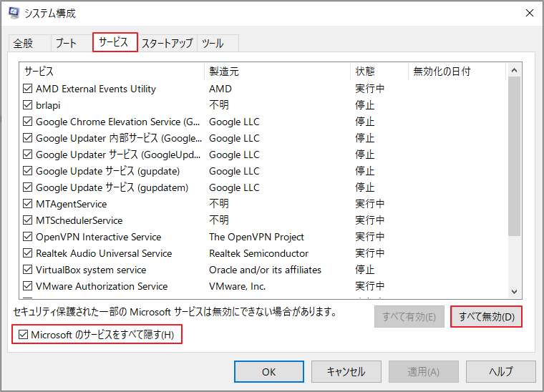This screenshot has height=392, width=544.
Task: Select the VMware, Inc. manufacturer cell
Action: pos(238,286)
